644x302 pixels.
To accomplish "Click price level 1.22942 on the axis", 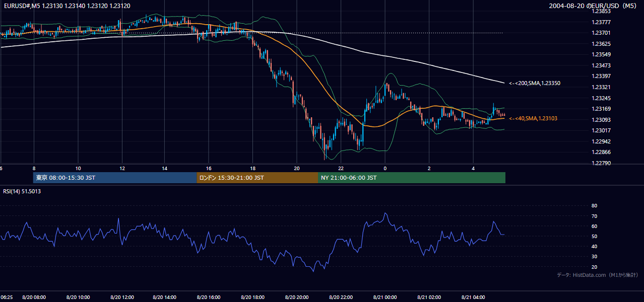I will point(602,141).
